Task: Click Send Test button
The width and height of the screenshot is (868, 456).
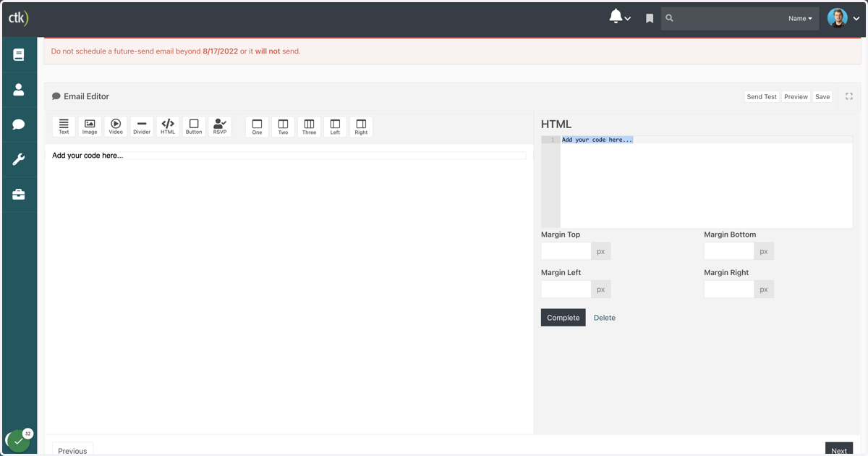Action: (762, 96)
